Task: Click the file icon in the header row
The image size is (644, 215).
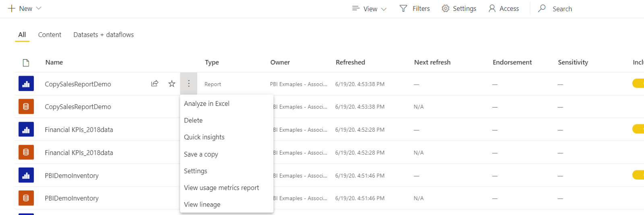Action: click(x=26, y=62)
